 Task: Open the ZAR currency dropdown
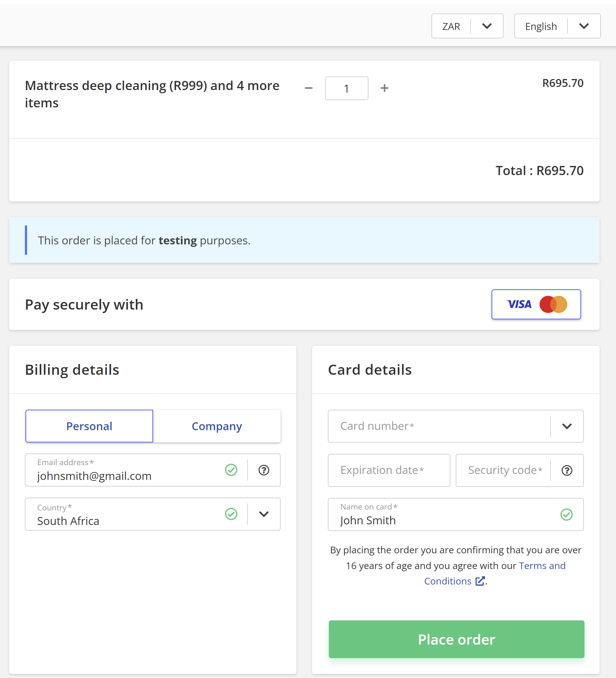coord(467,26)
